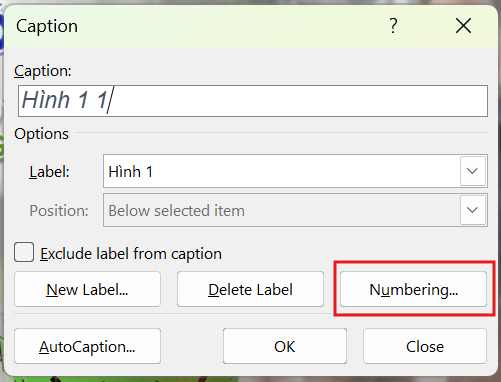Open the New Label... dialog
Image resolution: width=501 pixels, height=382 pixels.
coord(87,289)
